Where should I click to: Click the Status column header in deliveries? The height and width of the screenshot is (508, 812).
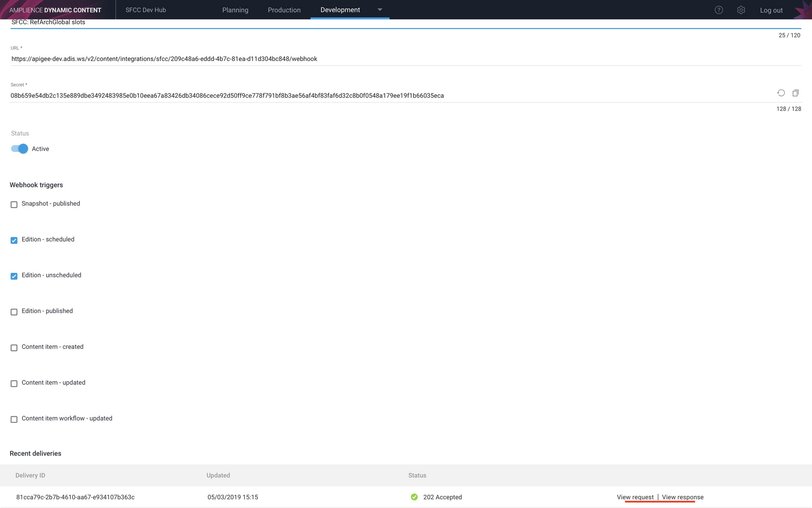(417, 475)
